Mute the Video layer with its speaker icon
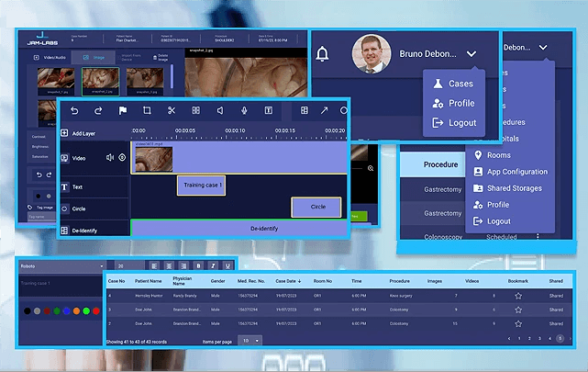The image size is (588, 372). point(110,158)
